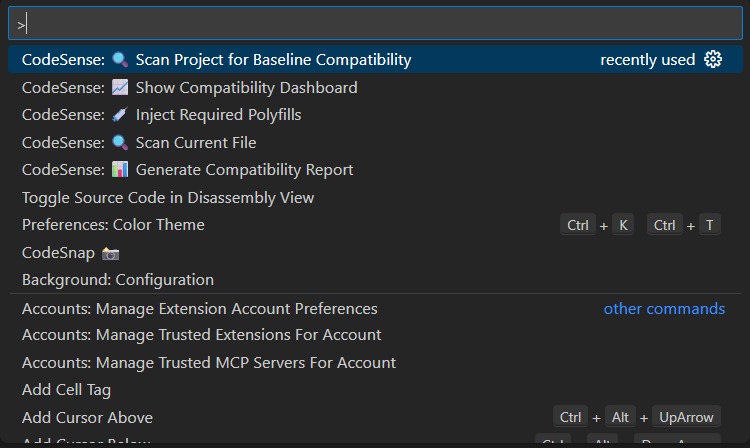Click the bar chart icon beside Generate Compatibility Report
750x448 pixels.
click(x=120, y=170)
